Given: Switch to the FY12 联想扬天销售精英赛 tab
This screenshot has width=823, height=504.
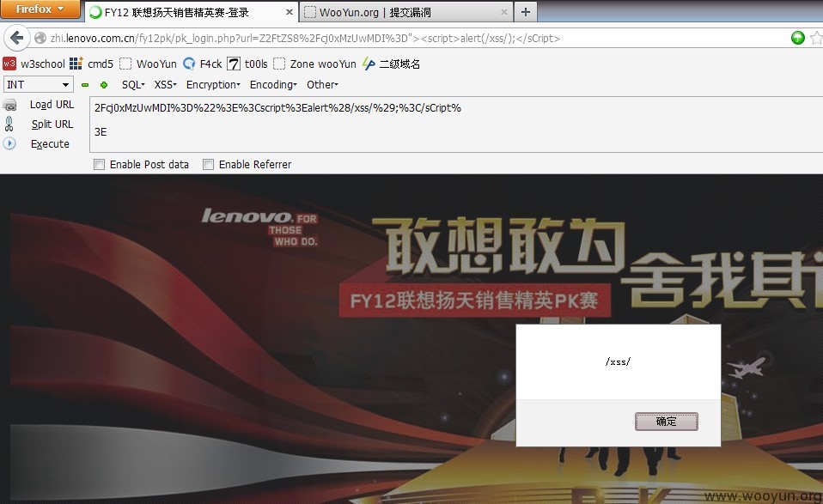Looking at the screenshot, I should (192, 11).
